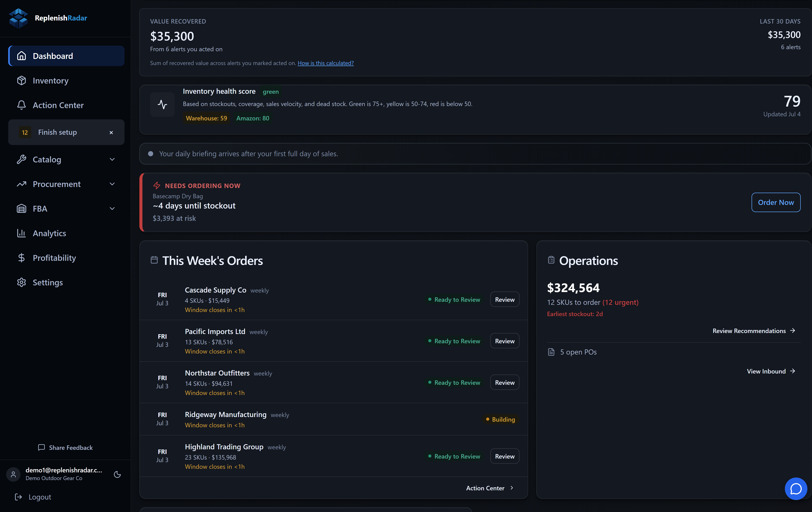
Task: Click the health score 79 value
Action: [x=792, y=101]
